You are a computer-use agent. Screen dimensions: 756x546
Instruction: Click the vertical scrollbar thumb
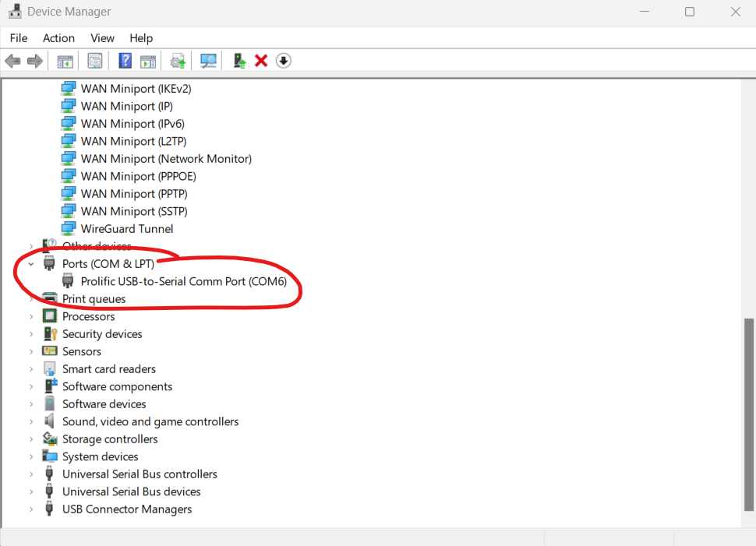748,414
